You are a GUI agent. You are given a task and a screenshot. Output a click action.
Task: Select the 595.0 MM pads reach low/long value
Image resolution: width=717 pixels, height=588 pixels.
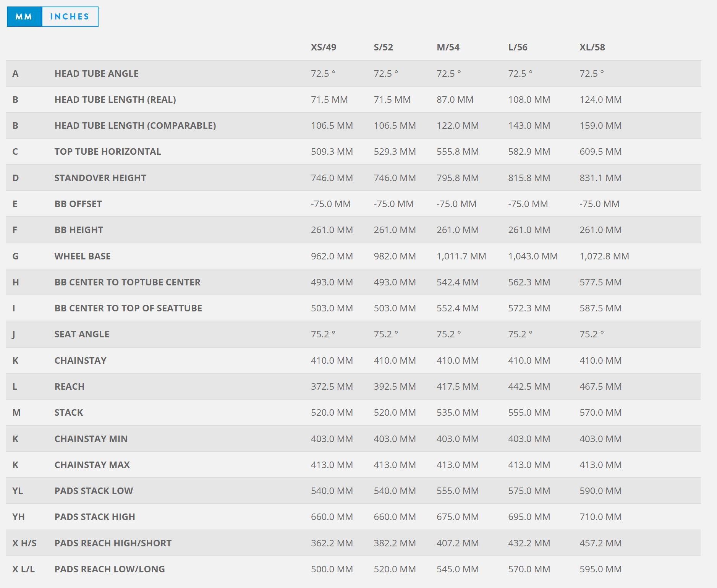(x=600, y=569)
